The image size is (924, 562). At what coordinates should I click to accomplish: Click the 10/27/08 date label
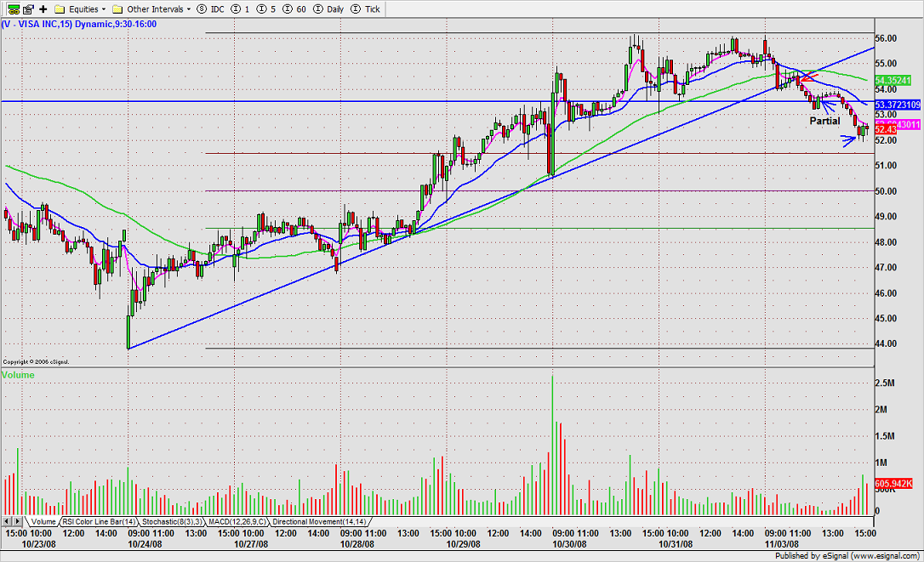click(x=251, y=544)
